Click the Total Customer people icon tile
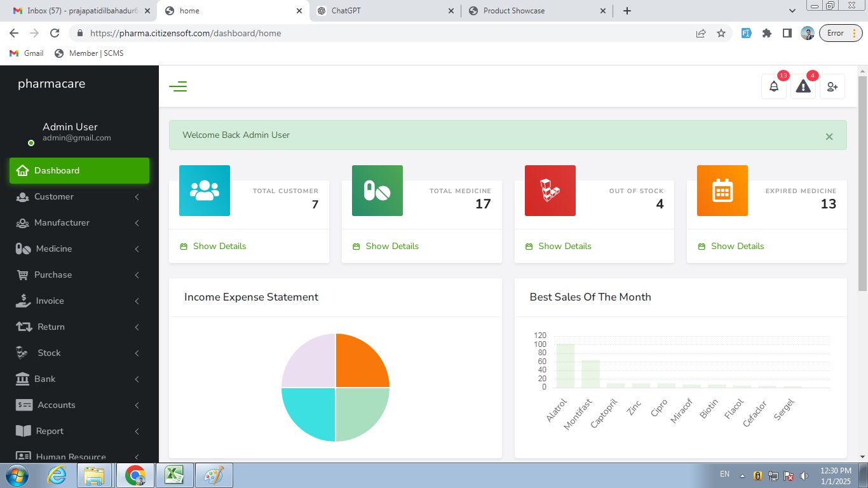 pos(205,191)
